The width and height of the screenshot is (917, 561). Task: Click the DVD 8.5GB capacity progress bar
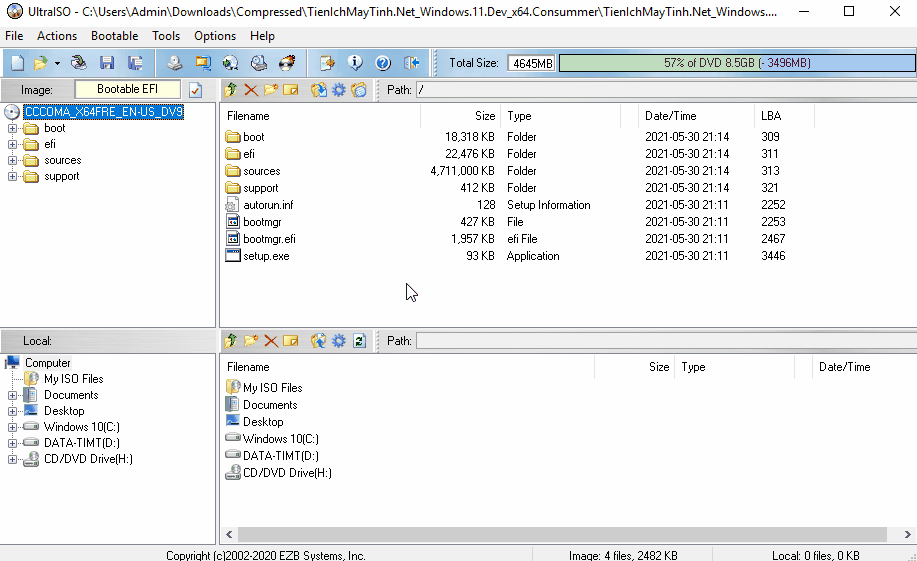pos(737,63)
